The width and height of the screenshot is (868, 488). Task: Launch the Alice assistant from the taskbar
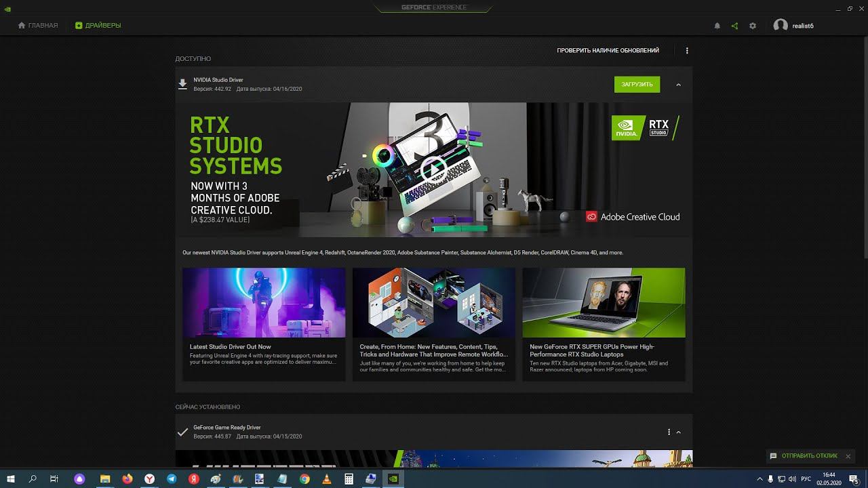coord(80,479)
